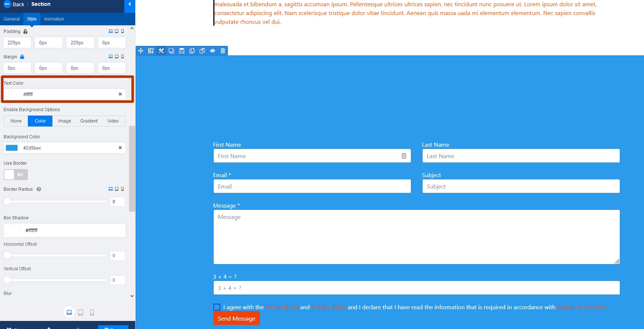Viewport: 644px width, 329px height.
Task: Collapse the sidebar with the left chevron
Action: (x=130, y=4)
